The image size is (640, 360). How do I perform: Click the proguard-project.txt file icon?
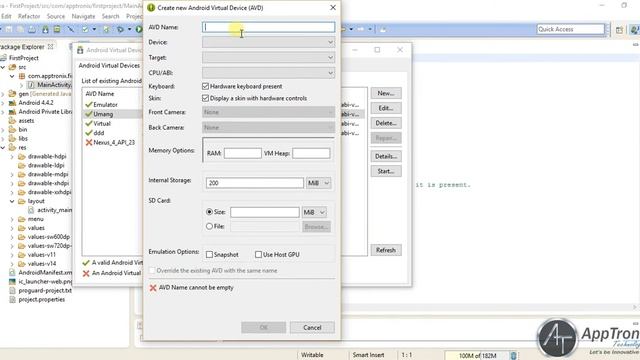[12, 291]
